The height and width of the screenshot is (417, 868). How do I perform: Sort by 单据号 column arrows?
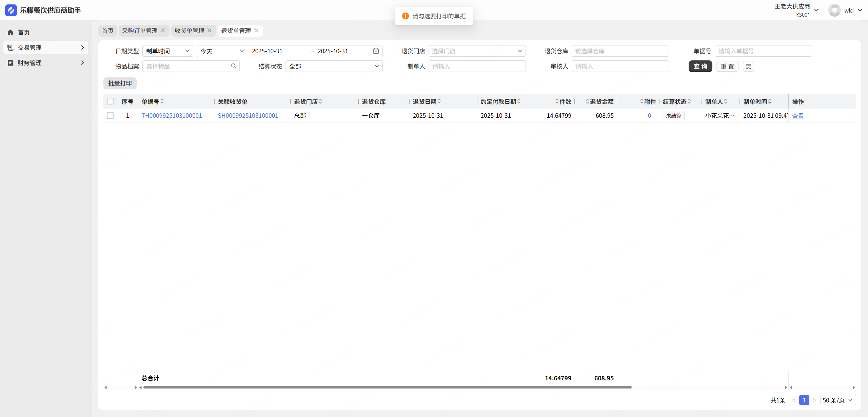(162, 101)
